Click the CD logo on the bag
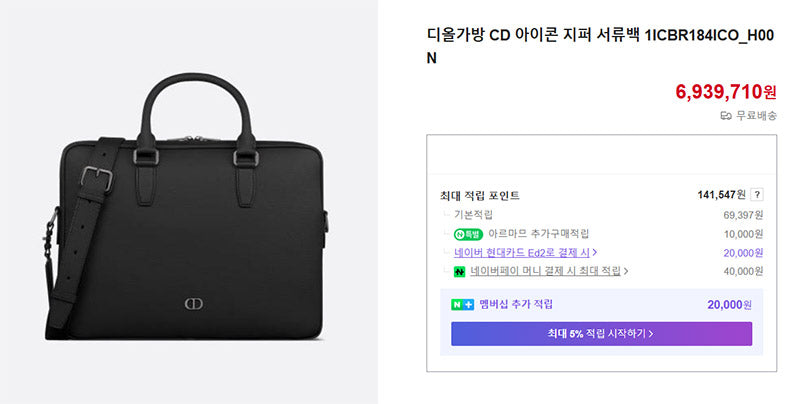Screen dimensions: 800x404 click(x=193, y=304)
